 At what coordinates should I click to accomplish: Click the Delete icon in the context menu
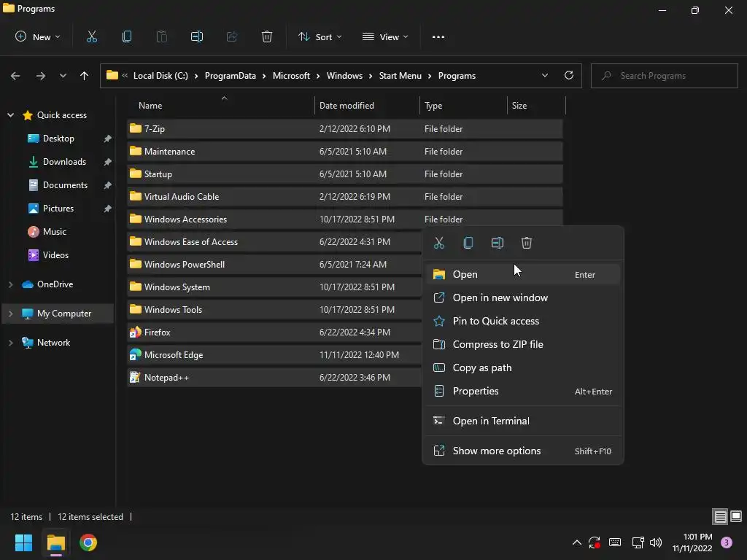click(x=527, y=243)
